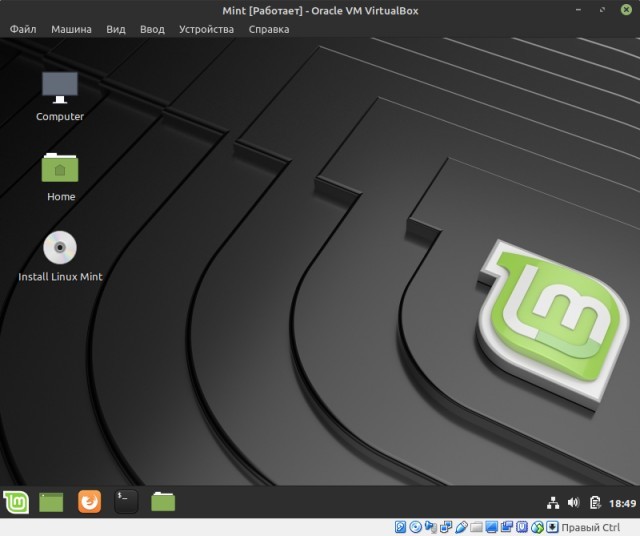Open the clipboard-style tray applet
This screenshot has width=640, height=536.
click(x=595, y=503)
